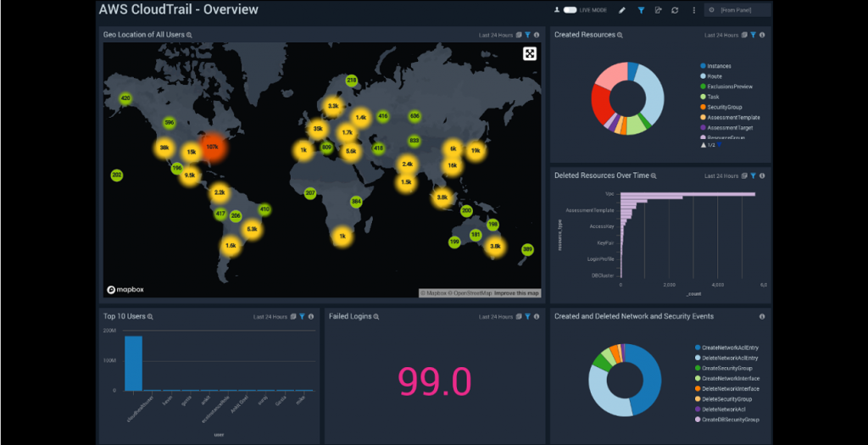Click the CreateDBSecurityGroup legend label
Screen dimensions: 868x445
click(730, 420)
